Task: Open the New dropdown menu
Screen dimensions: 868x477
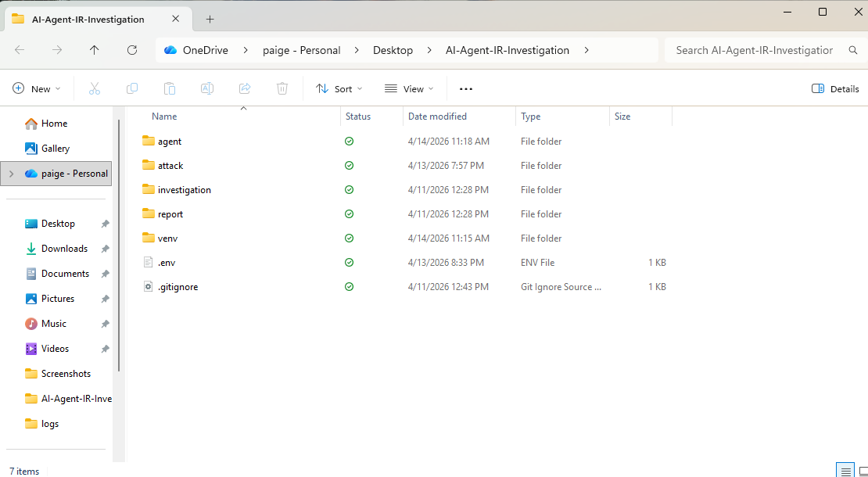Action: [x=37, y=89]
